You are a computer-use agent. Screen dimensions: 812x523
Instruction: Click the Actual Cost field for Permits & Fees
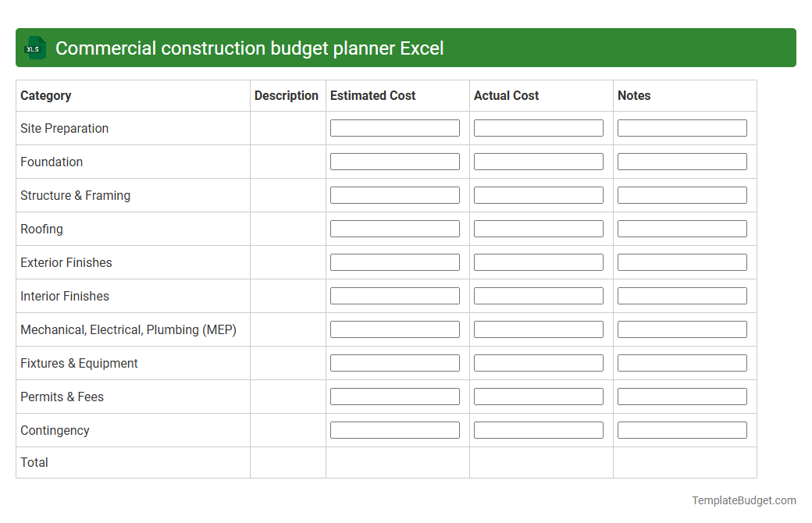[x=539, y=396]
